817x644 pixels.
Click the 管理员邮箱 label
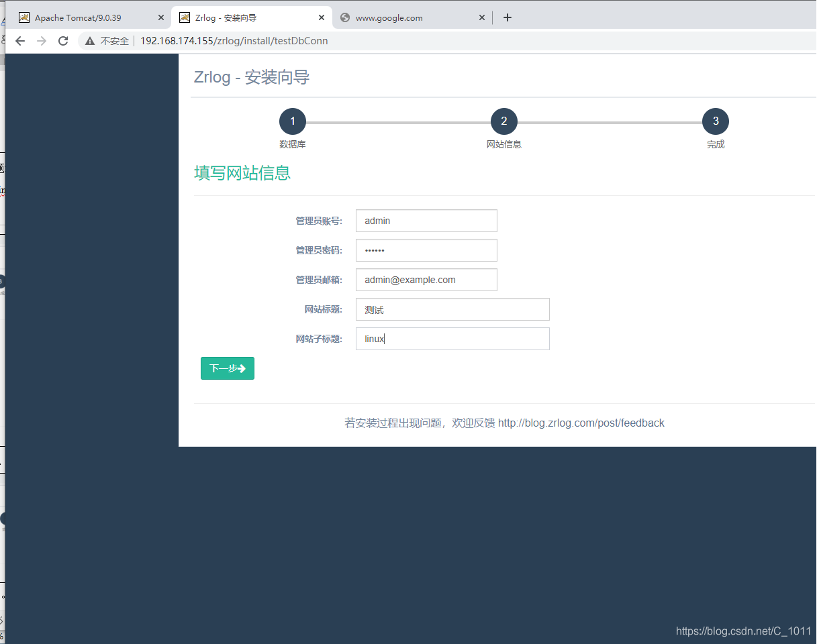click(x=319, y=280)
